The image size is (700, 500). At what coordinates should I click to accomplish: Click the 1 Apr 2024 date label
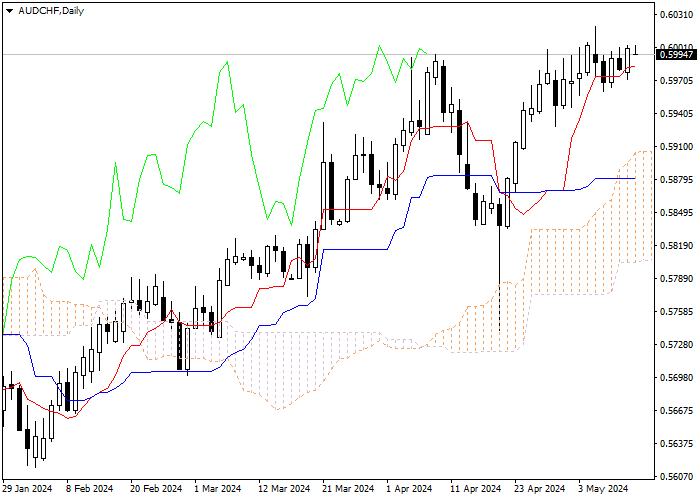[410, 489]
